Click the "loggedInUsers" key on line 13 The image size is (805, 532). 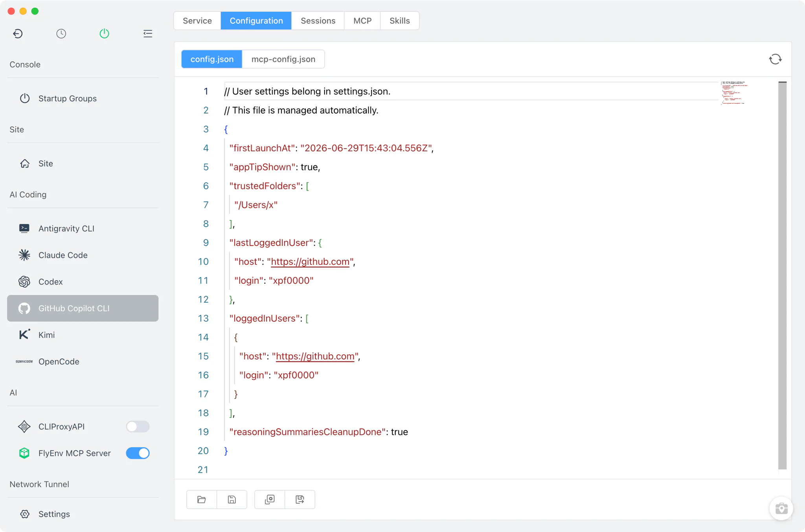pyautogui.click(x=265, y=318)
